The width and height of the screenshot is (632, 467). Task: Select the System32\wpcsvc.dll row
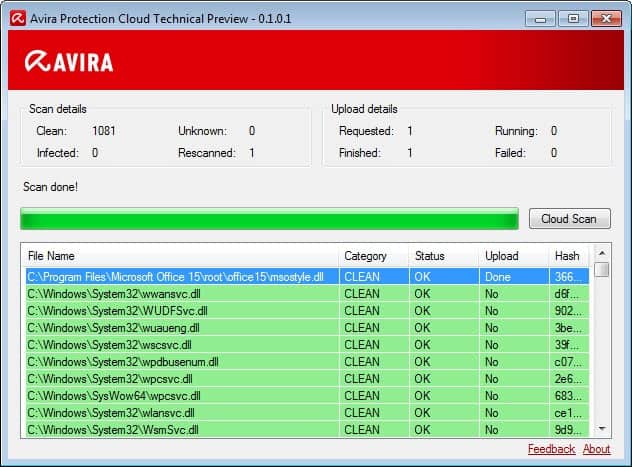(308, 379)
